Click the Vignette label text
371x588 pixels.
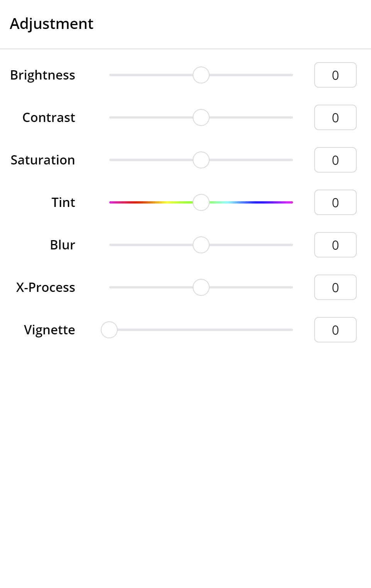click(49, 330)
